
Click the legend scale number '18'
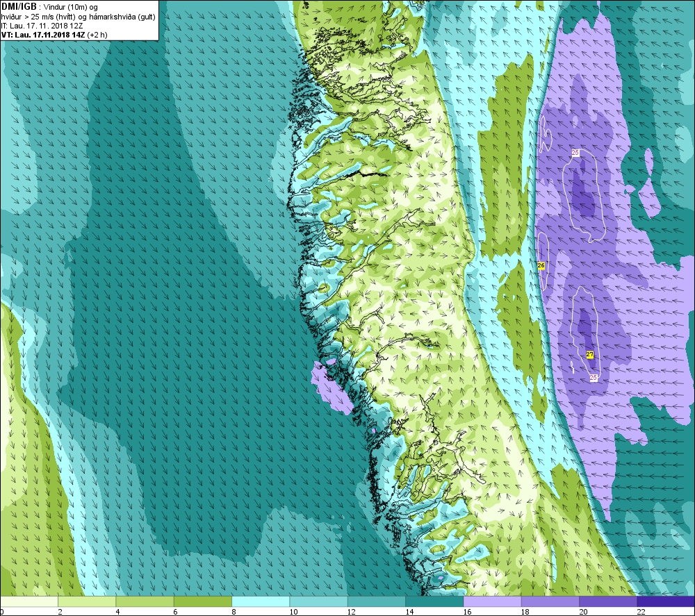pos(525,612)
